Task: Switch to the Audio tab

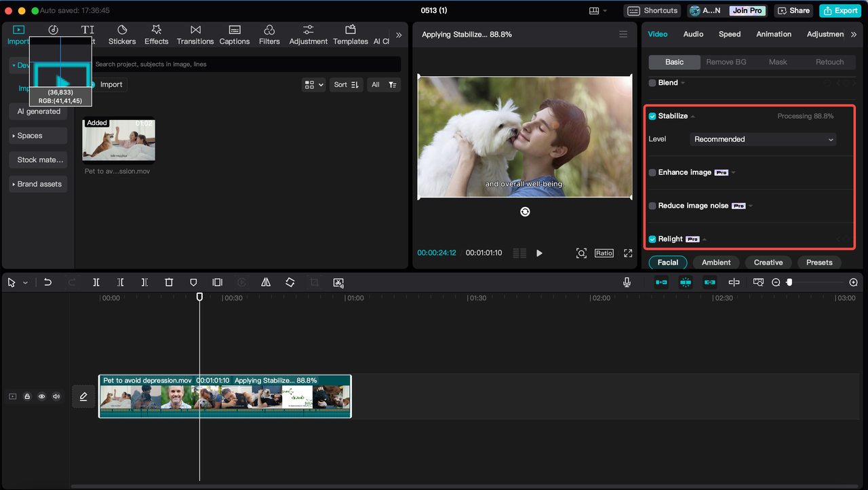Action: [x=693, y=34]
